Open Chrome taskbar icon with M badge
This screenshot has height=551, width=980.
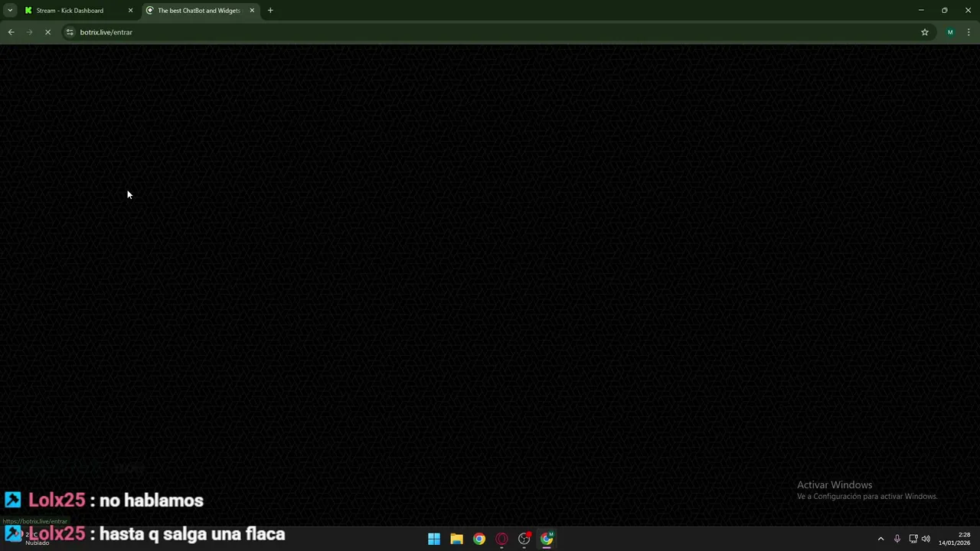[547, 539]
